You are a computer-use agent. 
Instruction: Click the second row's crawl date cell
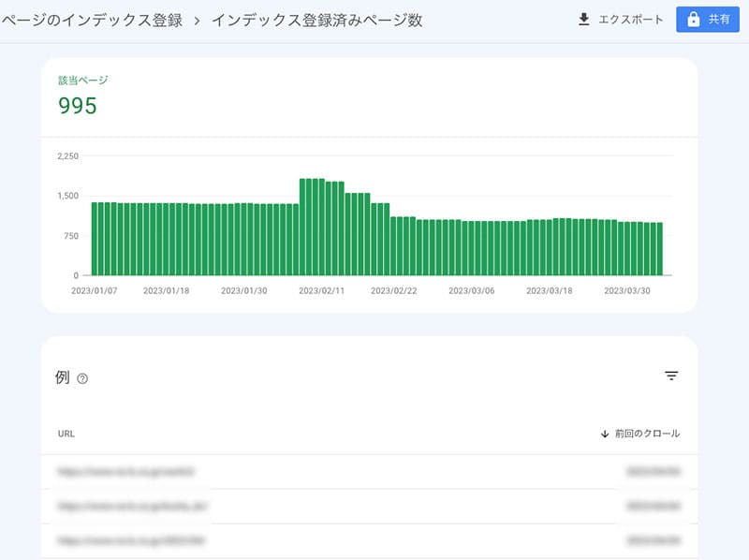tap(653, 506)
